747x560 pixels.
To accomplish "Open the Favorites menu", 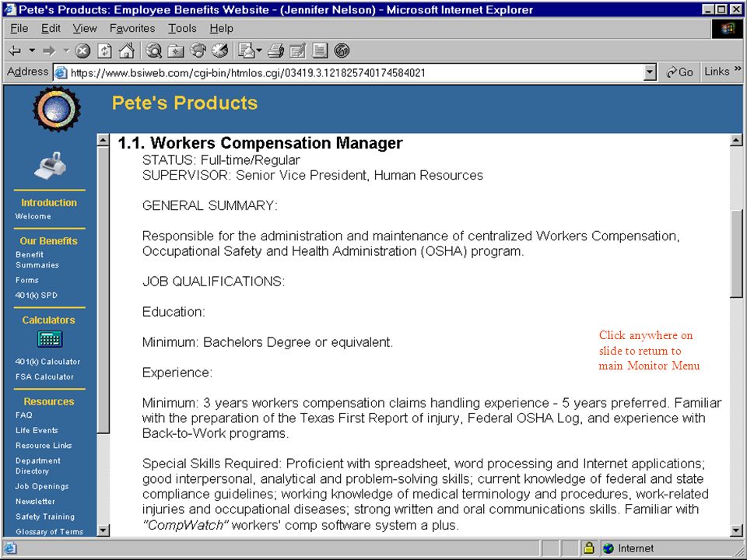I will click(x=132, y=29).
